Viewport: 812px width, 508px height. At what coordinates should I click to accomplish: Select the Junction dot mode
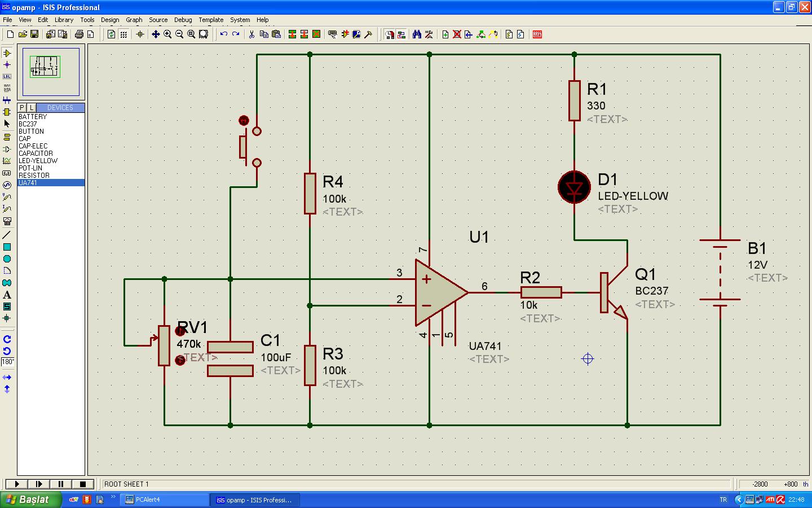[7, 65]
